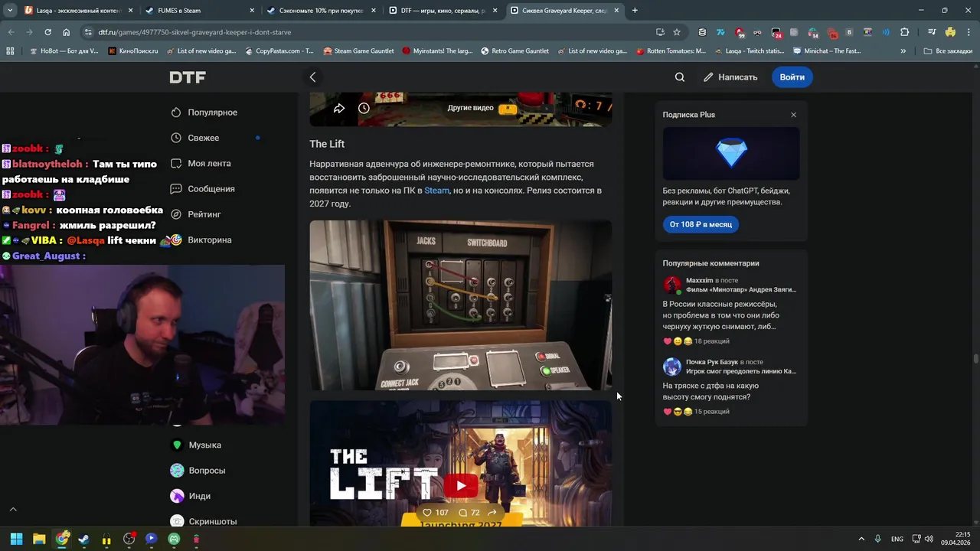Open Steam from taskbar
Image resolution: width=980 pixels, height=551 pixels.
83,539
